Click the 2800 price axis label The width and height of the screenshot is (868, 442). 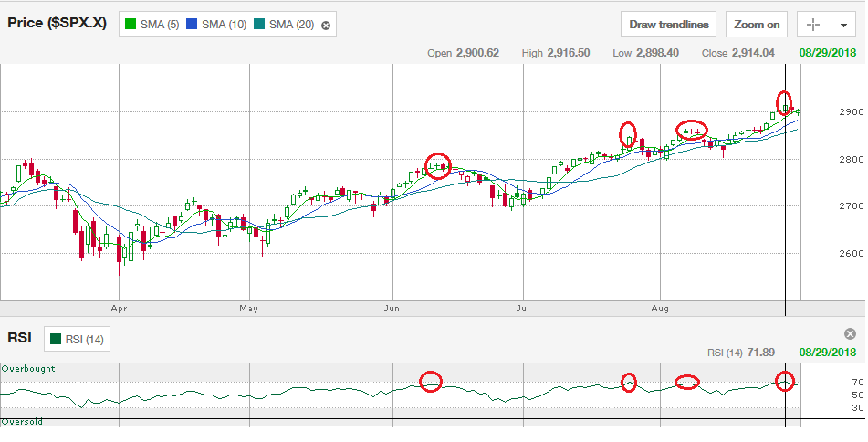click(852, 160)
